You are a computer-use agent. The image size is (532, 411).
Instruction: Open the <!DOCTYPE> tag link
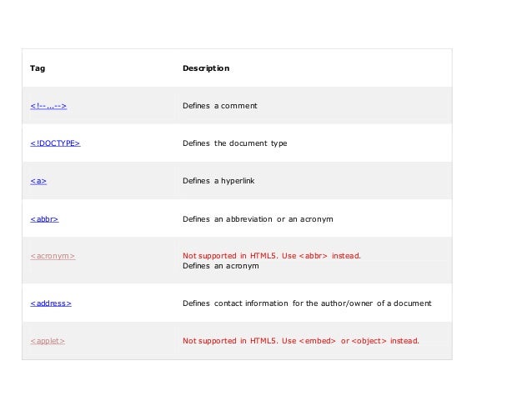tap(55, 143)
